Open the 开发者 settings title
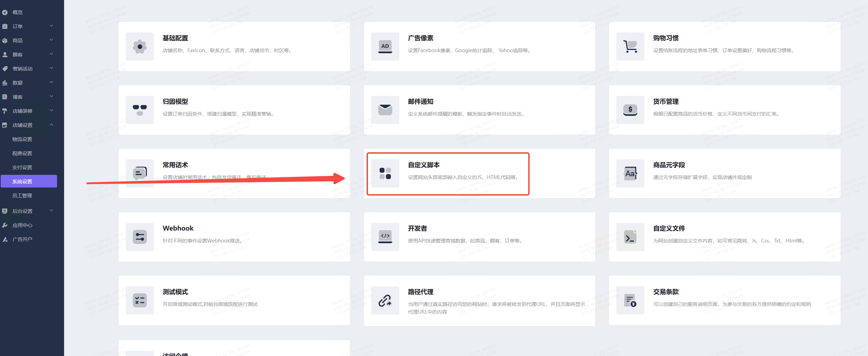 point(418,228)
